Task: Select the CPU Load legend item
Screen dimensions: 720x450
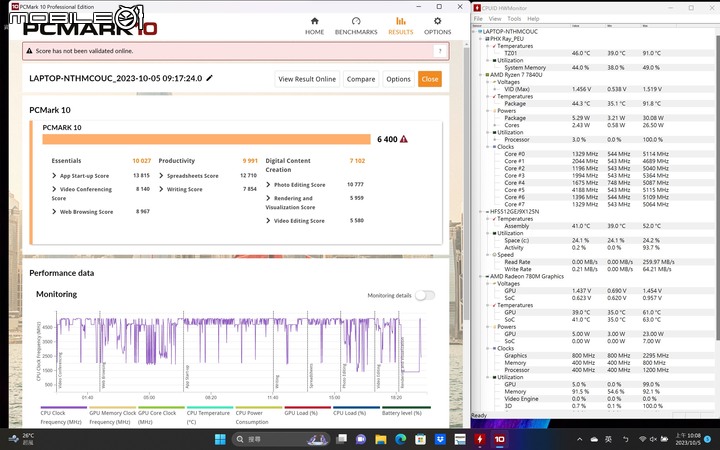Action: (x=356, y=411)
